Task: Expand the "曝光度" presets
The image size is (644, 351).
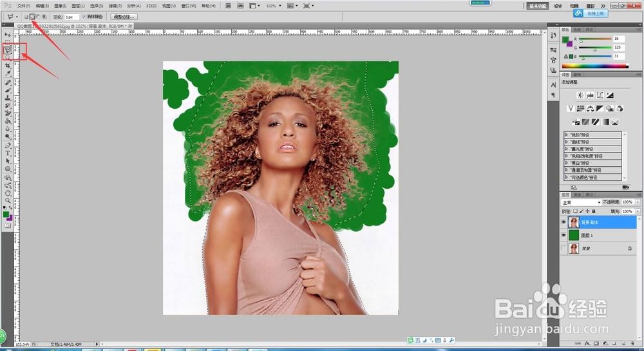Action: (566, 149)
